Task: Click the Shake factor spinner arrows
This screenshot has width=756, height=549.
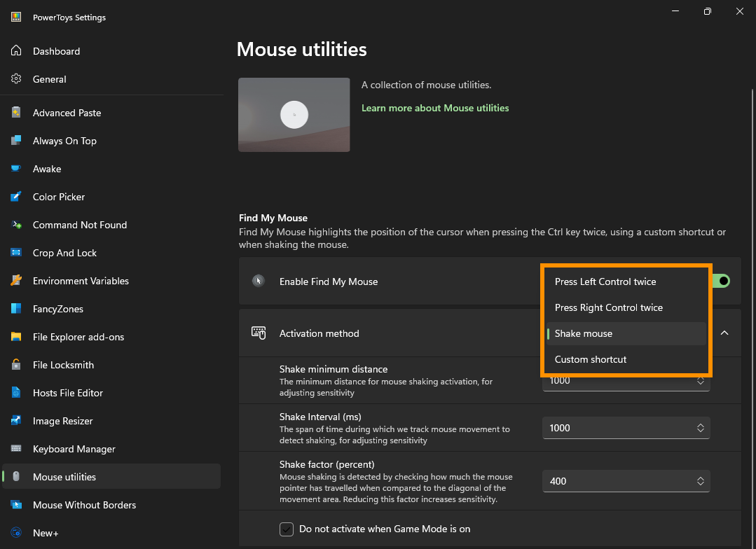Action: pyautogui.click(x=700, y=480)
